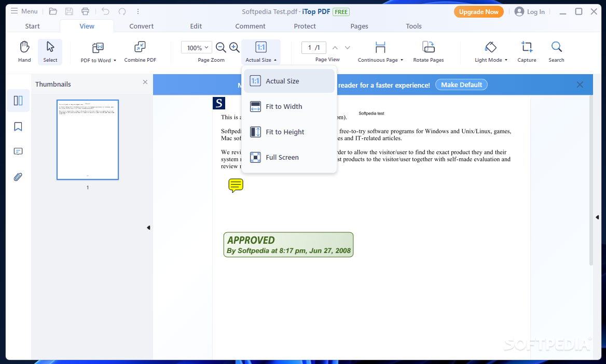The height and width of the screenshot is (364, 606).
Task: Open the 100% zoom level dropdown
Action: (x=196, y=48)
